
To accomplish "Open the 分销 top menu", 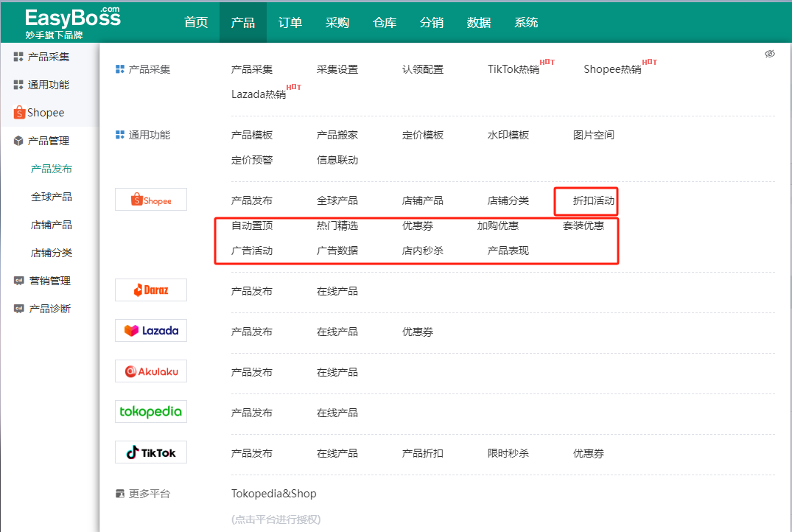I will pos(431,23).
